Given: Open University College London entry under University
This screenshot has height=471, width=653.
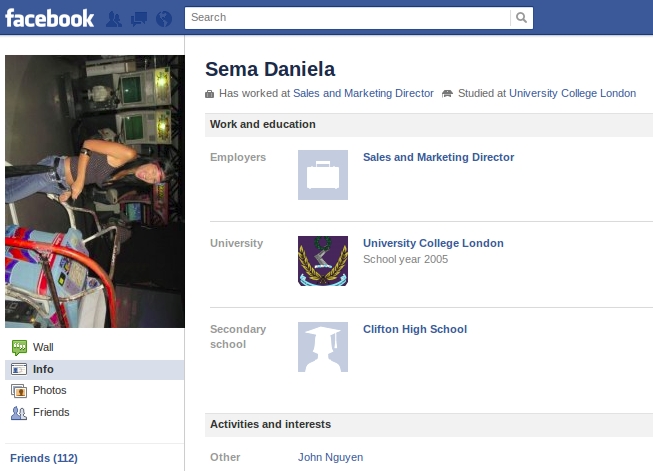Looking at the screenshot, I should click(x=433, y=243).
